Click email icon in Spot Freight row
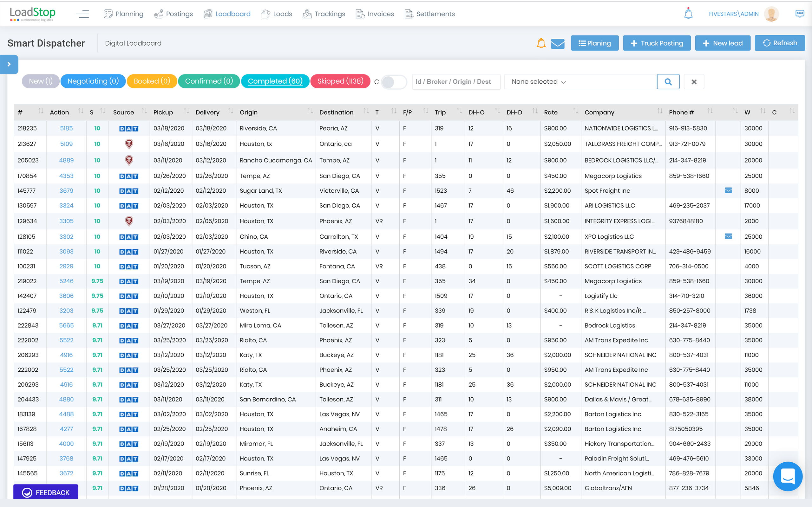 (728, 190)
